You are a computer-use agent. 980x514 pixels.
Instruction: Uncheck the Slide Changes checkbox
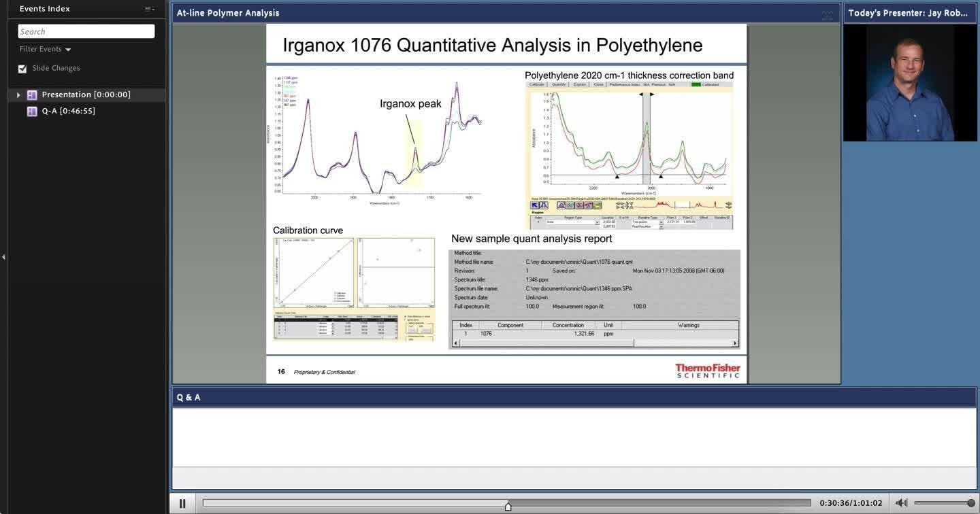(22, 69)
